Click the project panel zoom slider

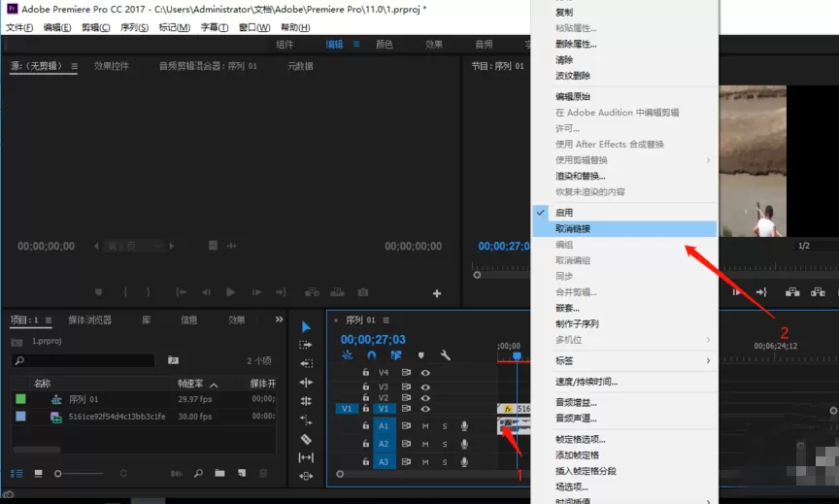click(79, 474)
